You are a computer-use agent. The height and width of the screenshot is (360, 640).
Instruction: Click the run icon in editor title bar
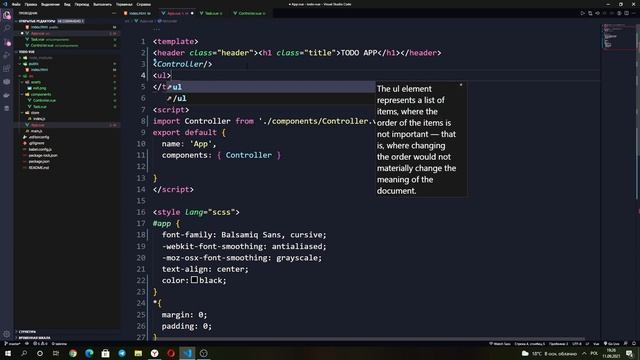click(x=582, y=13)
